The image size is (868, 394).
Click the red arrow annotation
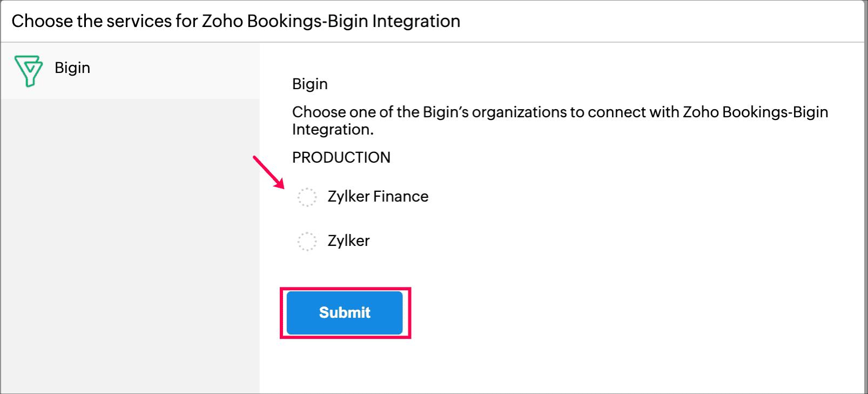[268, 172]
